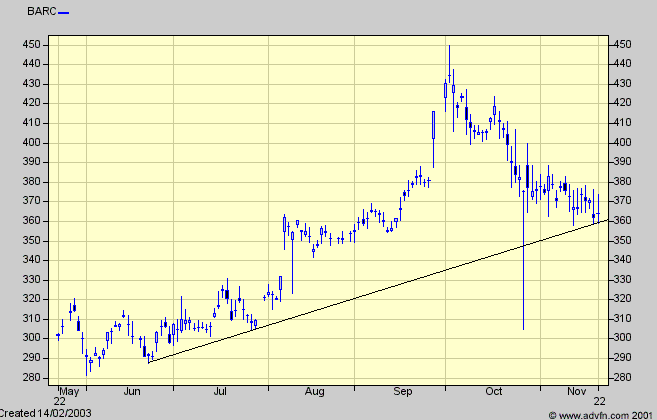The height and width of the screenshot is (420, 657).
Task: Select the blue BARC legend line swatch
Action: [x=65, y=13]
